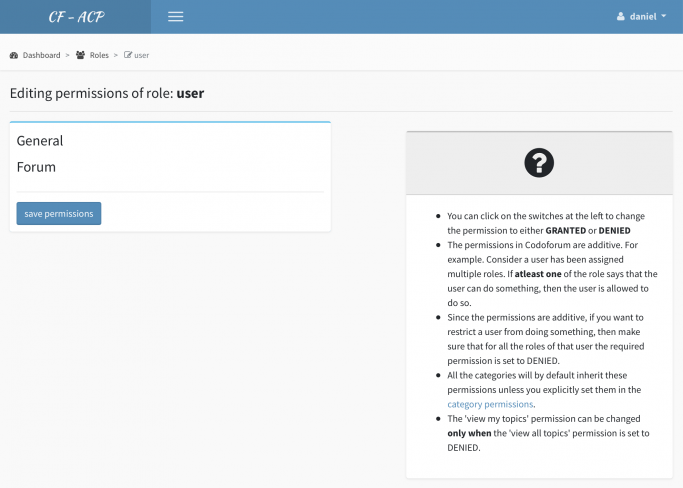The image size is (683, 488).
Task: Expand the Forum permissions section
Action: coord(36,167)
